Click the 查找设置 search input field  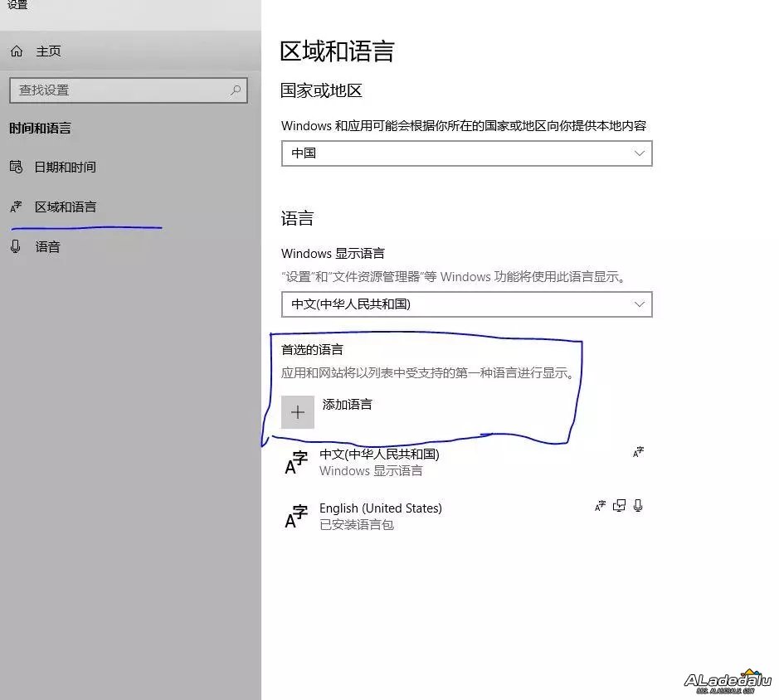click(x=124, y=90)
